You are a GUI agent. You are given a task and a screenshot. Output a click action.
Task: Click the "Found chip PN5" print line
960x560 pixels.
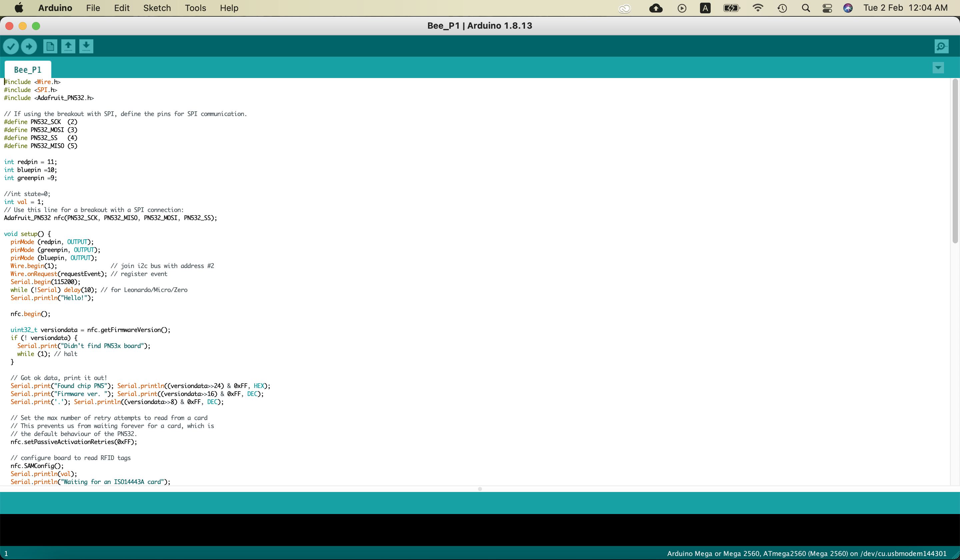[140, 386]
